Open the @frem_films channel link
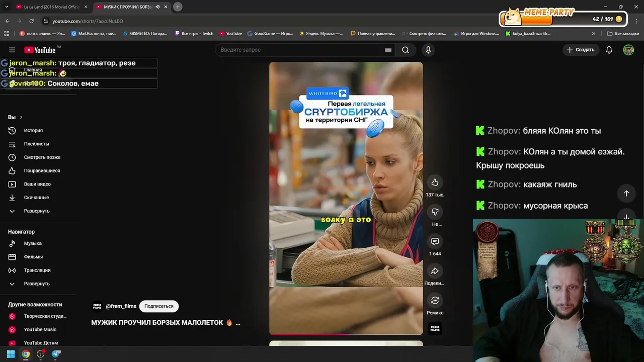The image size is (644, 362). coord(121,306)
